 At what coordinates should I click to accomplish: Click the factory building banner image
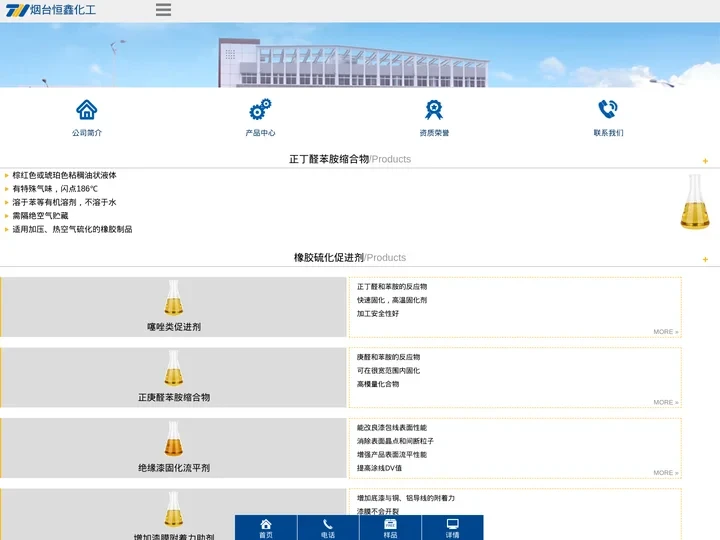360,55
